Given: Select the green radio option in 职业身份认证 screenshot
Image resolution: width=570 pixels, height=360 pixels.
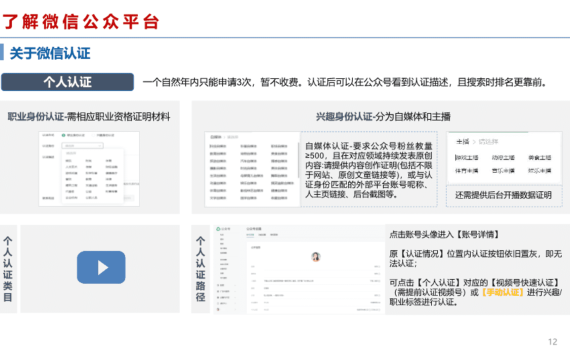Looking at the screenshot, I should (x=64, y=135).
